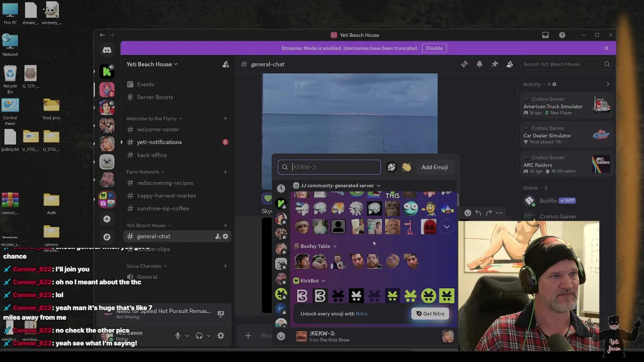Jump to recently used emojis clock icon

tap(281, 189)
